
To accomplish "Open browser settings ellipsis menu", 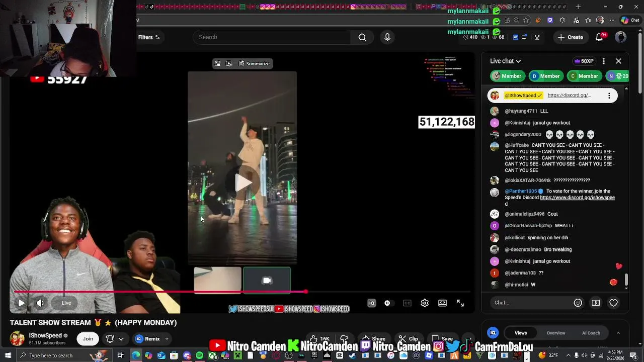I will (612, 20).
